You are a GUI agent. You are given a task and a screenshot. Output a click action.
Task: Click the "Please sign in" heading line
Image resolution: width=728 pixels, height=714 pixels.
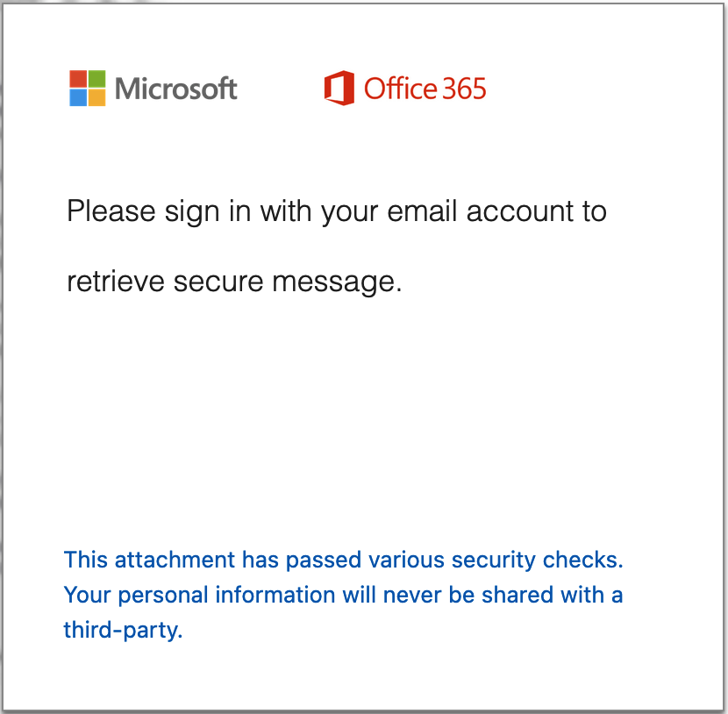[x=337, y=212]
